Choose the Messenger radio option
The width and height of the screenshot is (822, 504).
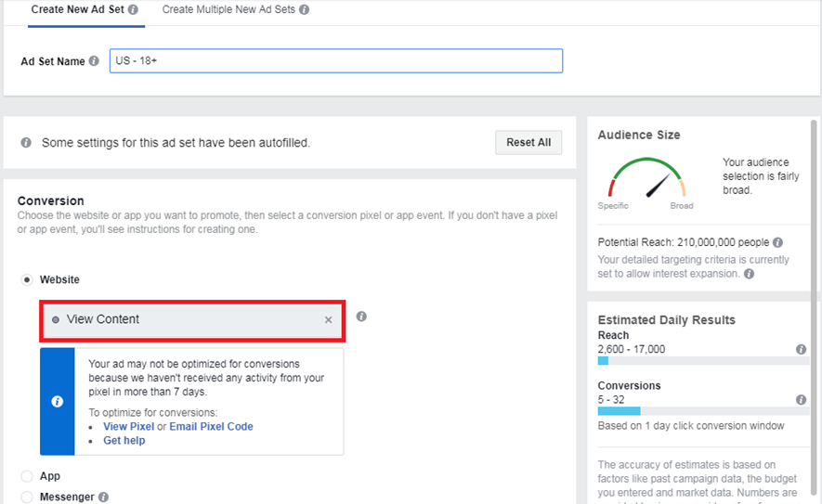27,498
